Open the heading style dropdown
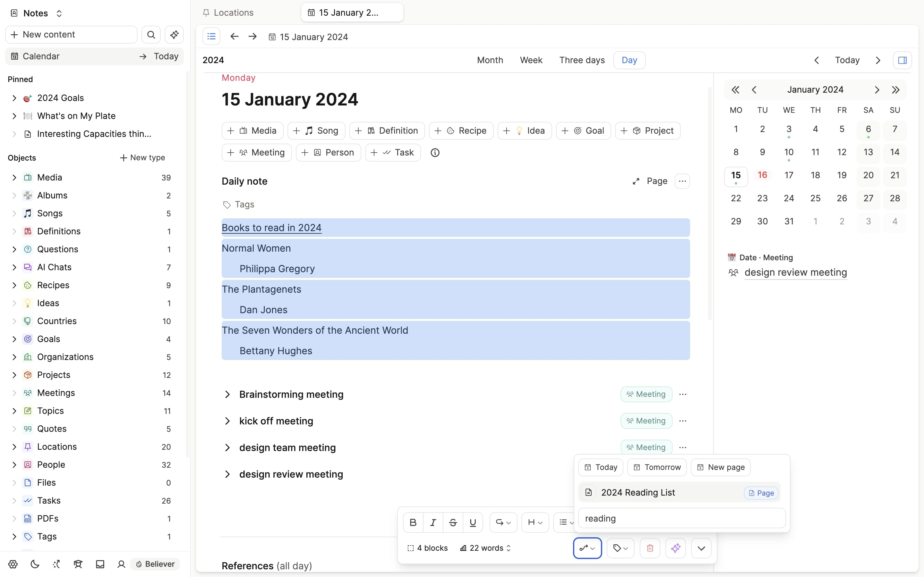This screenshot has height=577, width=924. tap(535, 523)
